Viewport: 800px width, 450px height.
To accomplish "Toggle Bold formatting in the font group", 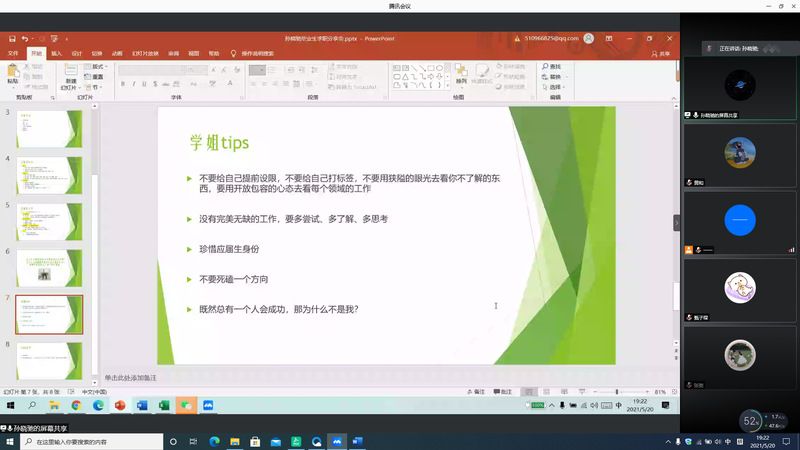I will (x=122, y=84).
